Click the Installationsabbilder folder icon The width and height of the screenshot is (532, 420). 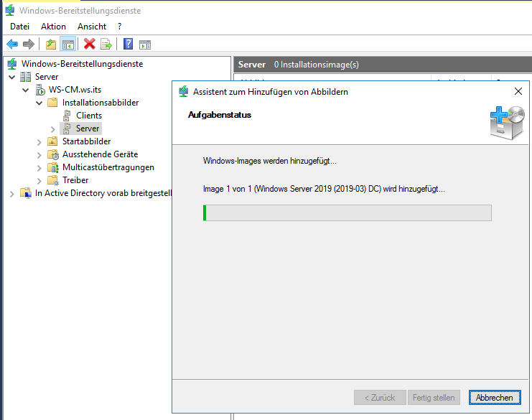pyautogui.click(x=52, y=103)
